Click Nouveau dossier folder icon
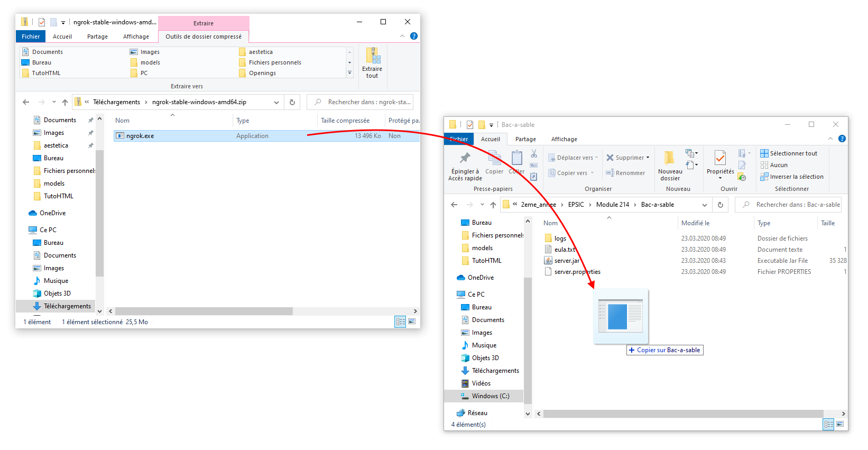Viewport: 868px width, 450px height. [670, 158]
